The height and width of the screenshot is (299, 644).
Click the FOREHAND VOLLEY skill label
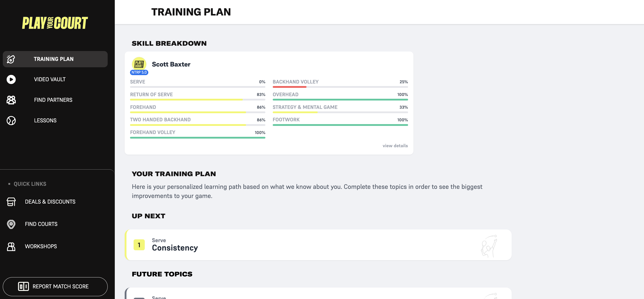(153, 132)
